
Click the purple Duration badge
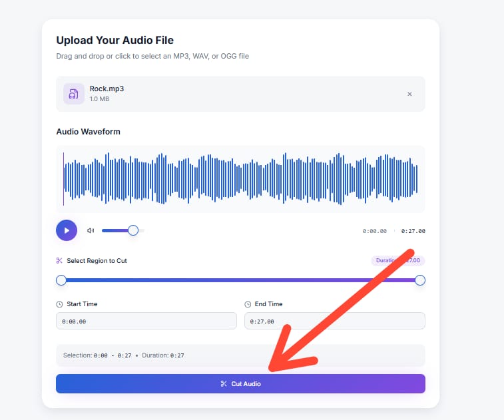coord(397,261)
